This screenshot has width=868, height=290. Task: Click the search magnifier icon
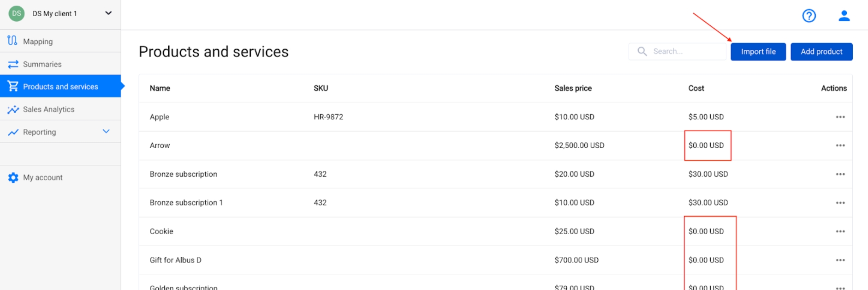642,51
